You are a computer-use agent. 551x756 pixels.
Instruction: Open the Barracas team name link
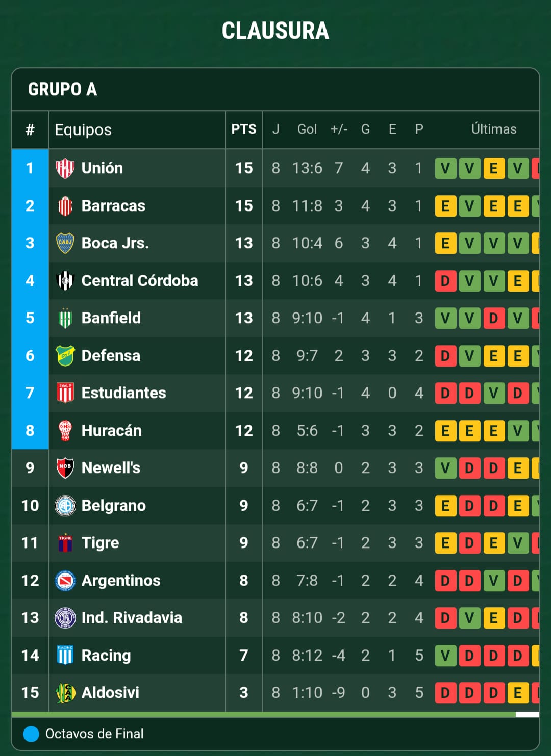pyautogui.click(x=113, y=206)
